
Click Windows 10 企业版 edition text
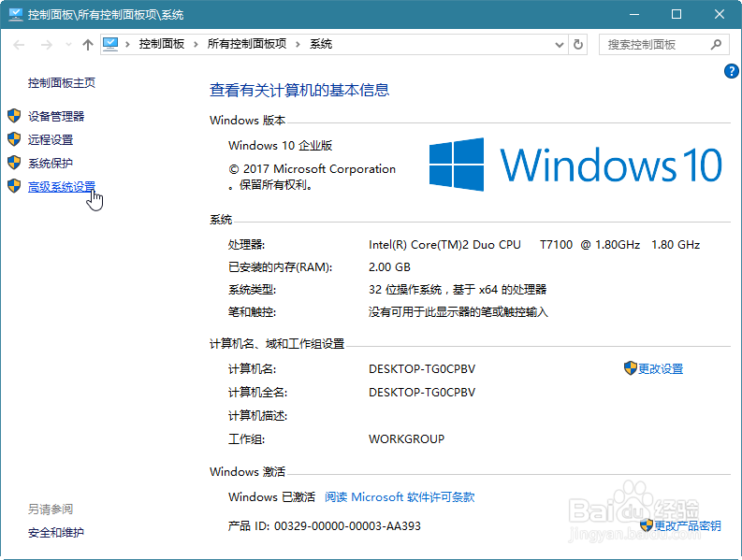coord(280,146)
